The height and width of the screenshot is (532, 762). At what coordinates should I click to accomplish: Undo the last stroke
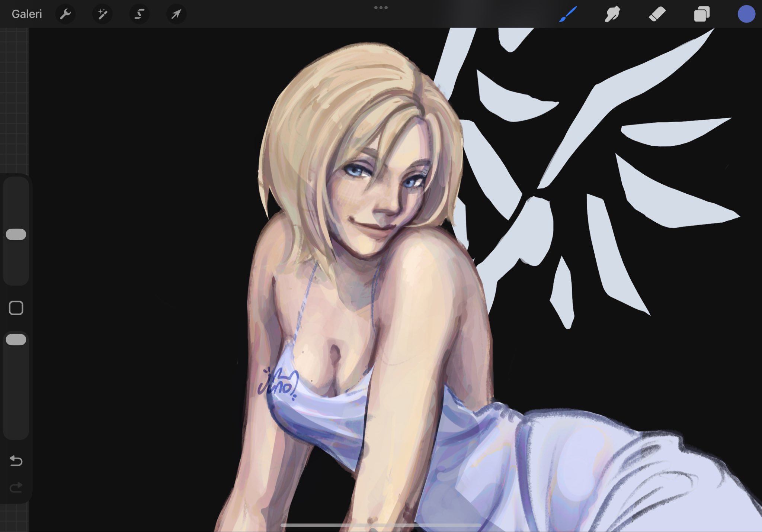click(x=16, y=461)
